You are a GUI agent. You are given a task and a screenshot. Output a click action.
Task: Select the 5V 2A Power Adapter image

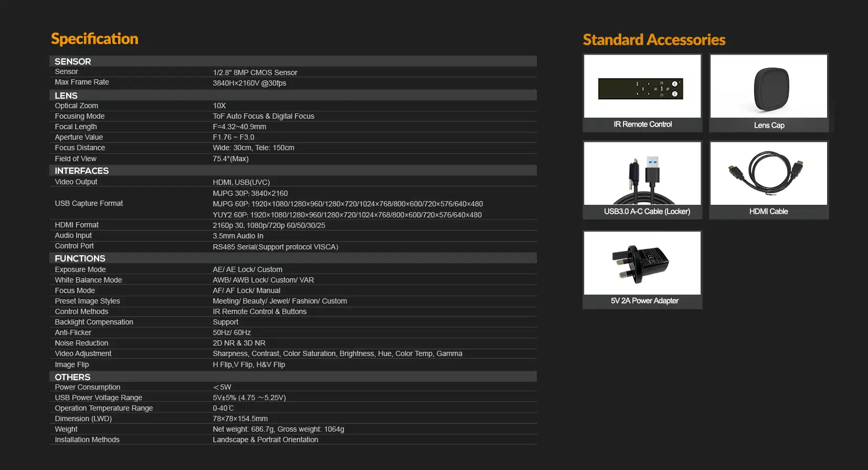[642, 263]
